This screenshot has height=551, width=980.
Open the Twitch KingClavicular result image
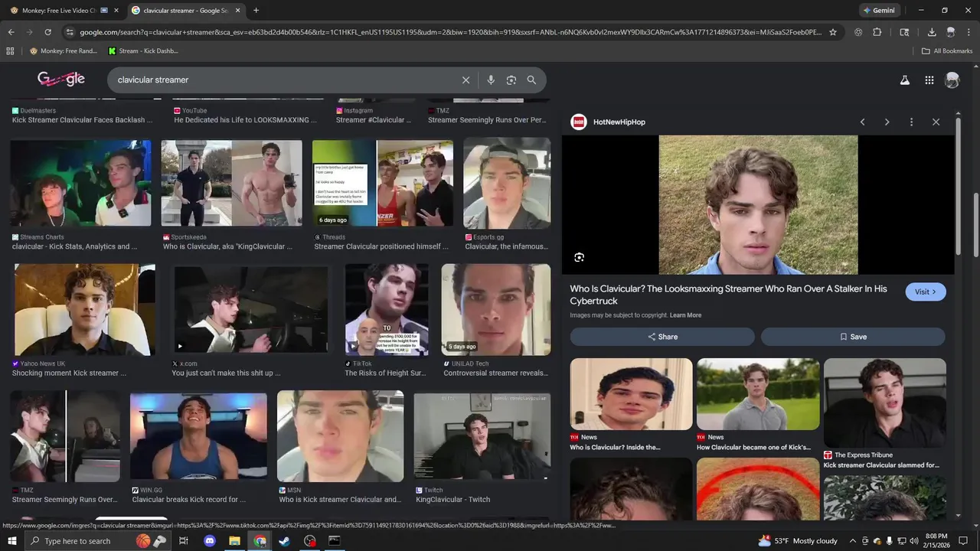coord(482,436)
